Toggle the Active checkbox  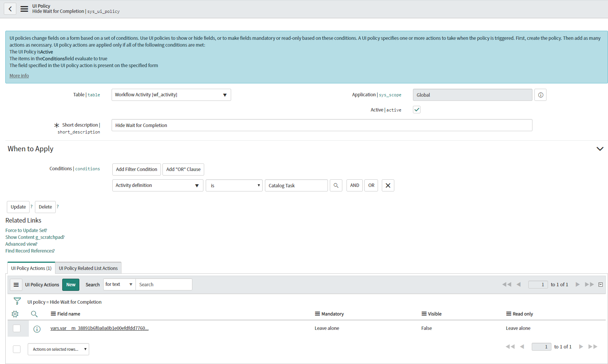[417, 110]
